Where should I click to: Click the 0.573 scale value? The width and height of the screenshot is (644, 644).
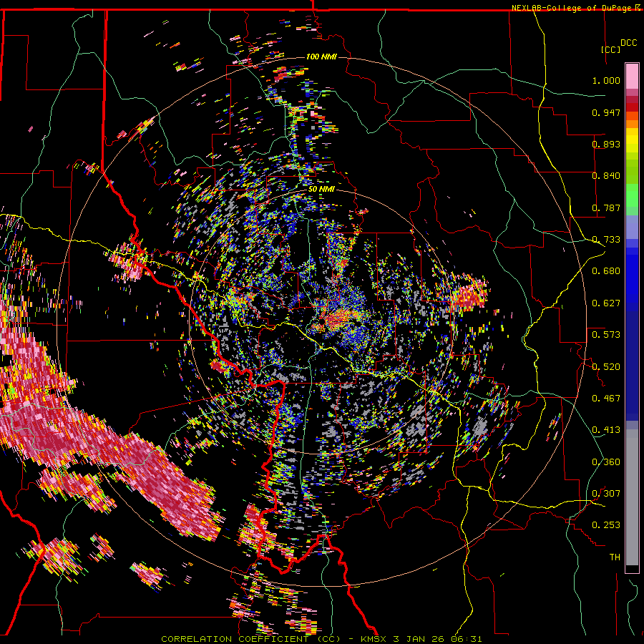pos(606,335)
